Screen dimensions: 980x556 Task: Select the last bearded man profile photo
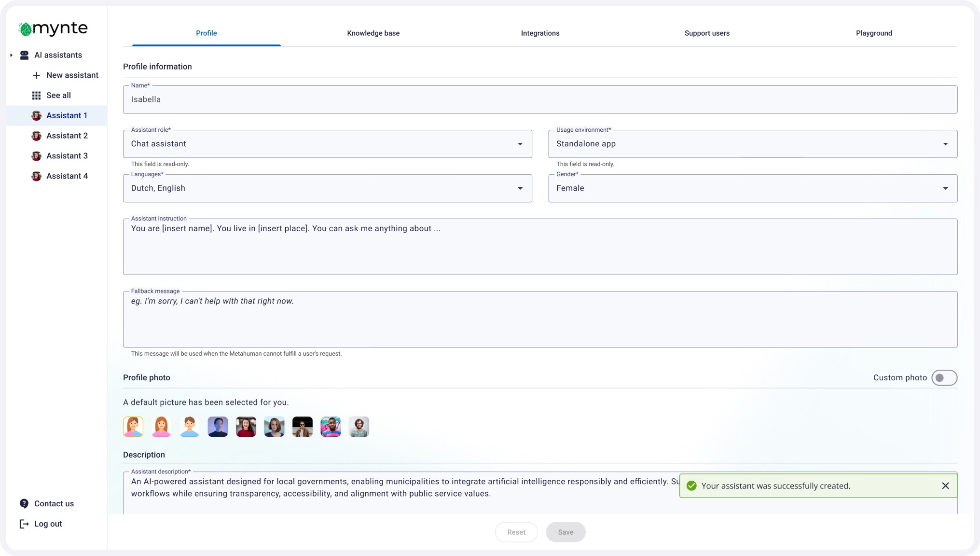pos(359,427)
